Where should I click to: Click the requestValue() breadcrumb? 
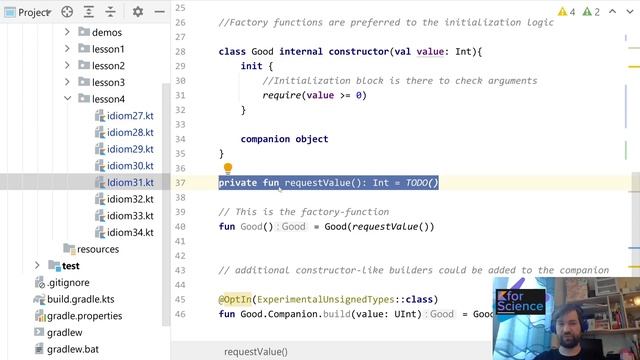tap(256, 351)
